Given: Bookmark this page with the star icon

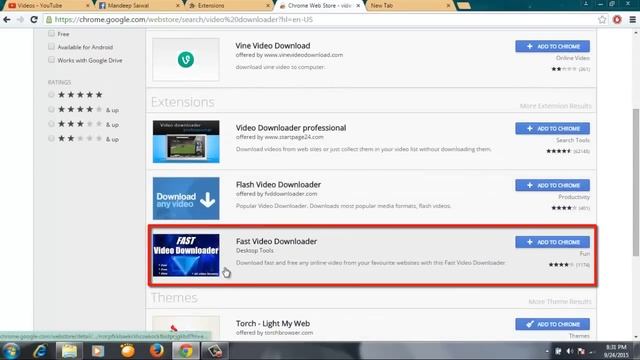Looking at the screenshot, I should point(602,20).
